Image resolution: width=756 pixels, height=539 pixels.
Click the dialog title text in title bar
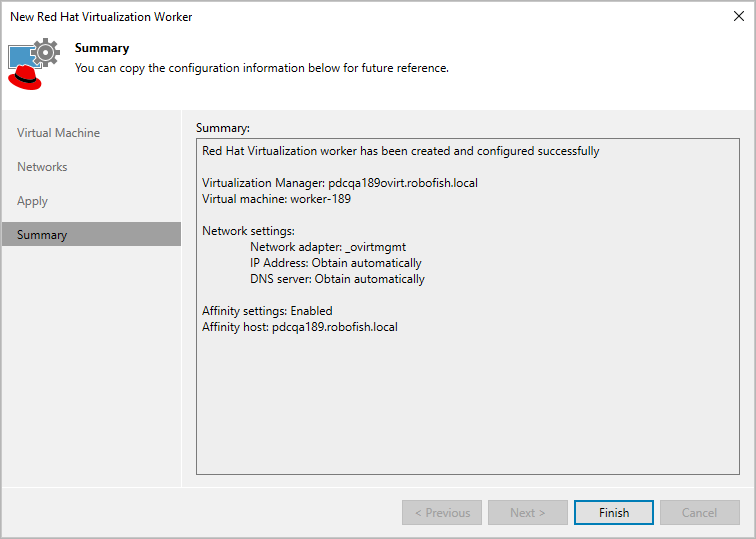[x=101, y=17]
